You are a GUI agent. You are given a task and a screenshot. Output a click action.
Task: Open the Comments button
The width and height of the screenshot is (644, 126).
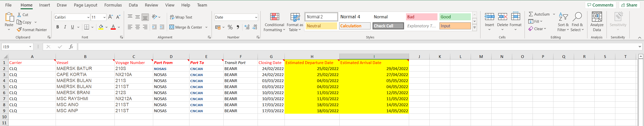600,5
